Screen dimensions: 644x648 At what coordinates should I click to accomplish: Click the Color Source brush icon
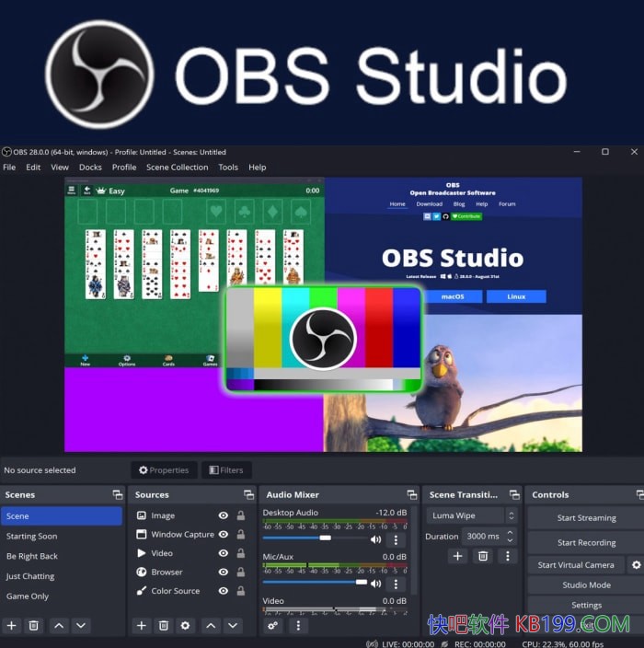pyautogui.click(x=142, y=591)
